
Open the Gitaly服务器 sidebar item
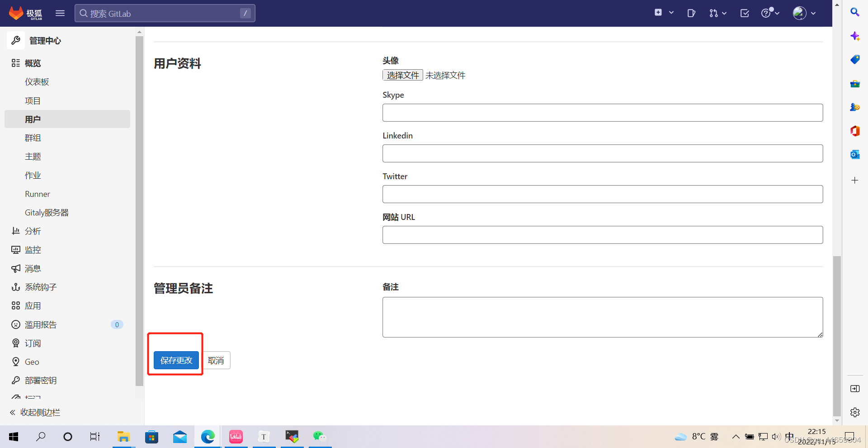coord(67,212)
